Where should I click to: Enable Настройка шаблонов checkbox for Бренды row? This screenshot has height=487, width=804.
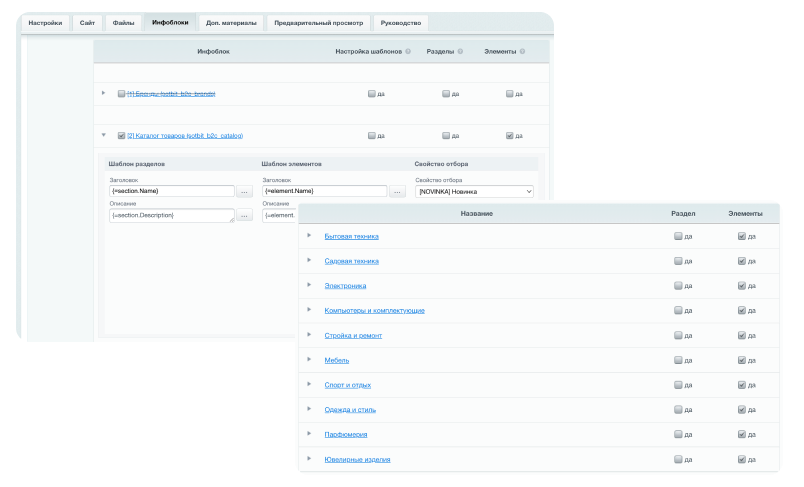372,94
